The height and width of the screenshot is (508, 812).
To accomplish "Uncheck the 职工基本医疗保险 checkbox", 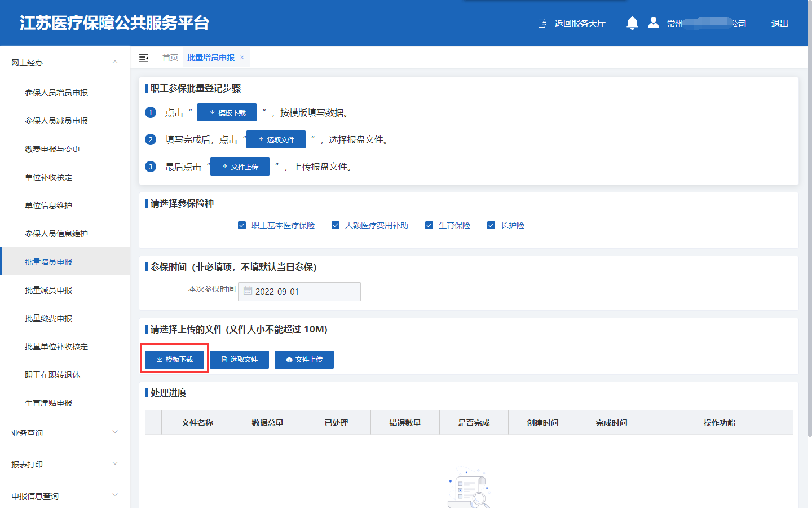I will coord(242,225).
